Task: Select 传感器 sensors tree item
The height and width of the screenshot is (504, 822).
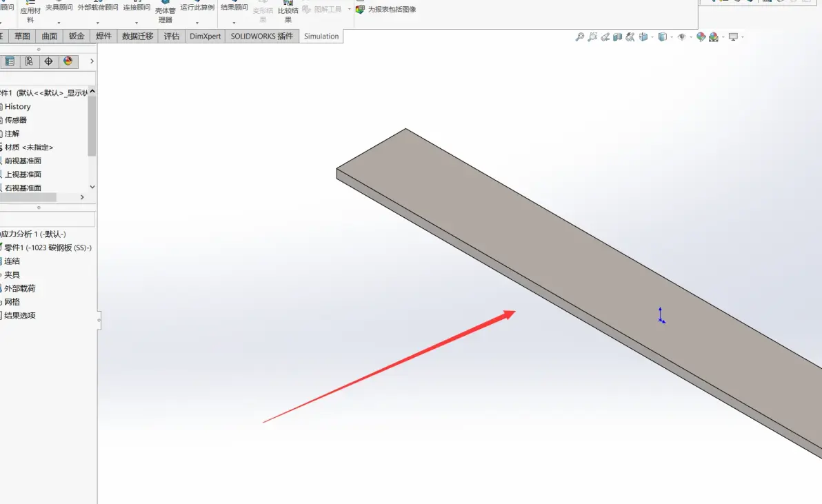Action: coord(15,120)
